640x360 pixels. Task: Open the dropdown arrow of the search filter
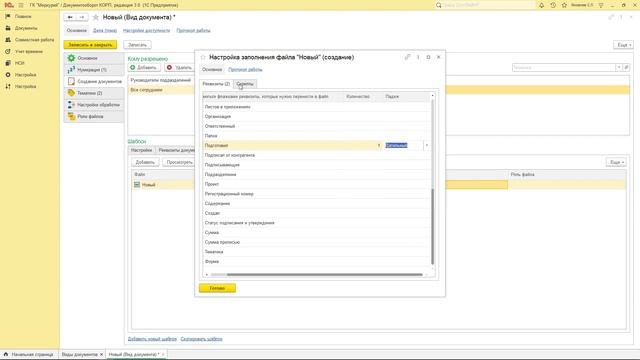pyautogui.click(x=619, y=67)
